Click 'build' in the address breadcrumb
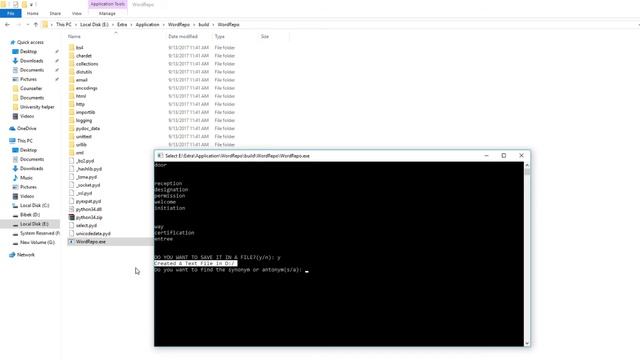The image size is (640, 360). click(x=204, y=24)
